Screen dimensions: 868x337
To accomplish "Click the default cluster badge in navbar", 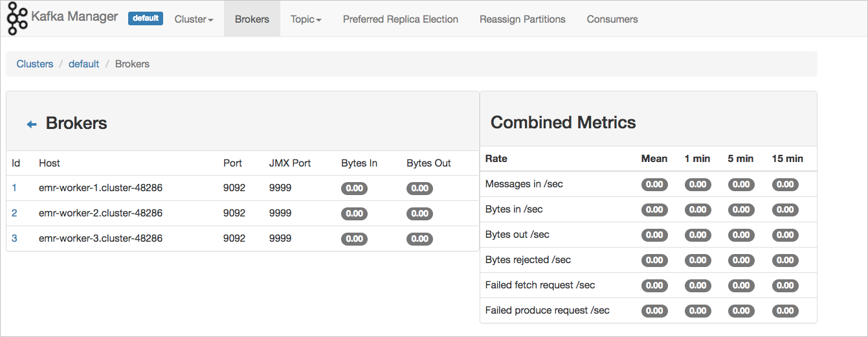I will point(146,18).
